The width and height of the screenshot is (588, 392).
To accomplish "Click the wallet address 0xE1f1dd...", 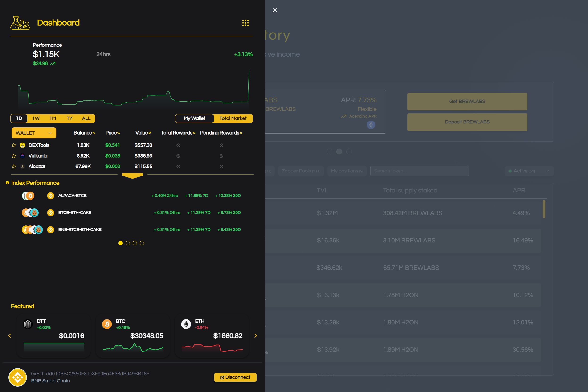I will (x=90, y=374).
